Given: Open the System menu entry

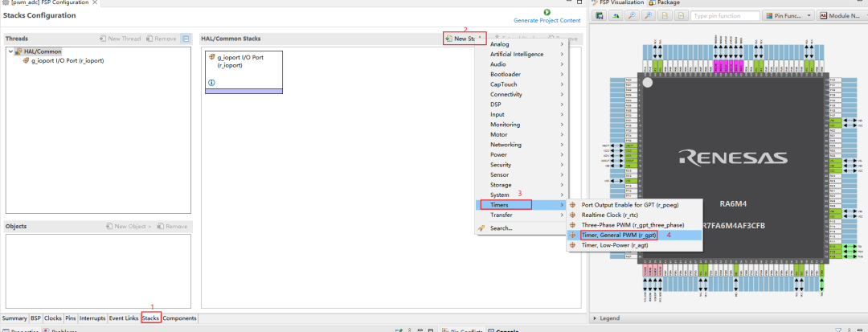Looking at the screenshot, I should pos(522,195).
